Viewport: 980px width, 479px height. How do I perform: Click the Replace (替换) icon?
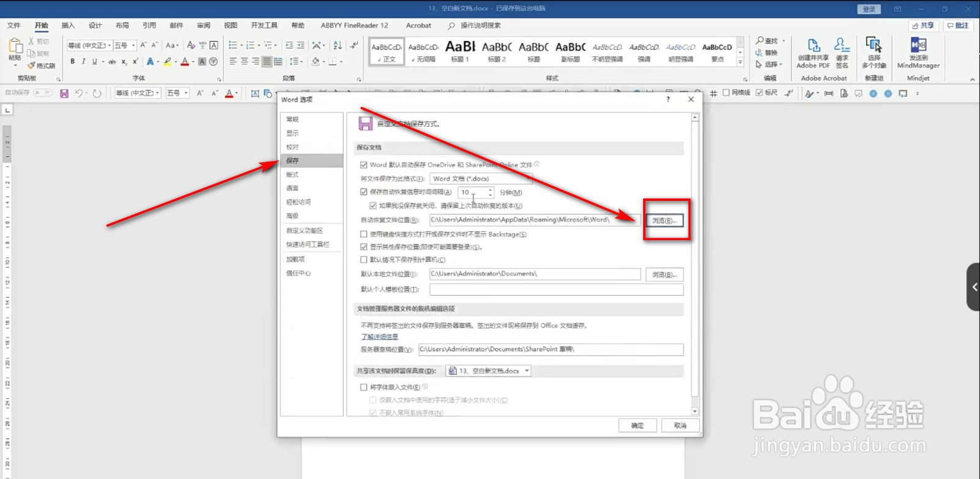pos(766,53)
